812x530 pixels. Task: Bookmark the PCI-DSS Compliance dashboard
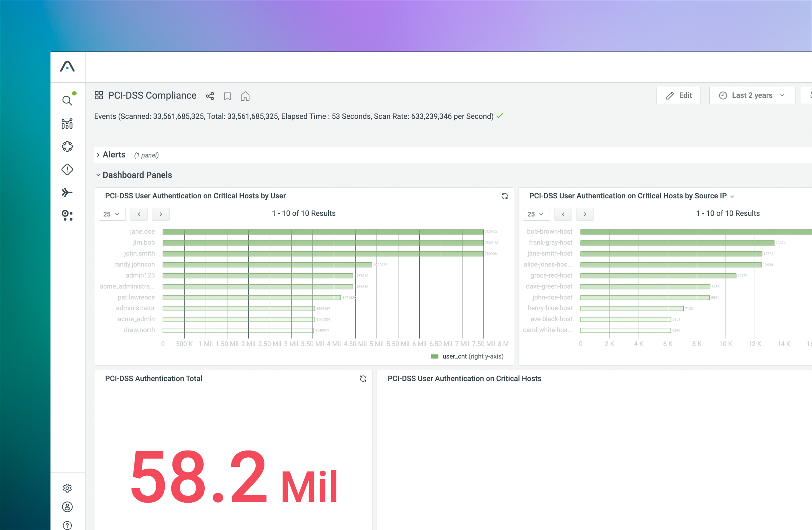click(x=227, y=96)
